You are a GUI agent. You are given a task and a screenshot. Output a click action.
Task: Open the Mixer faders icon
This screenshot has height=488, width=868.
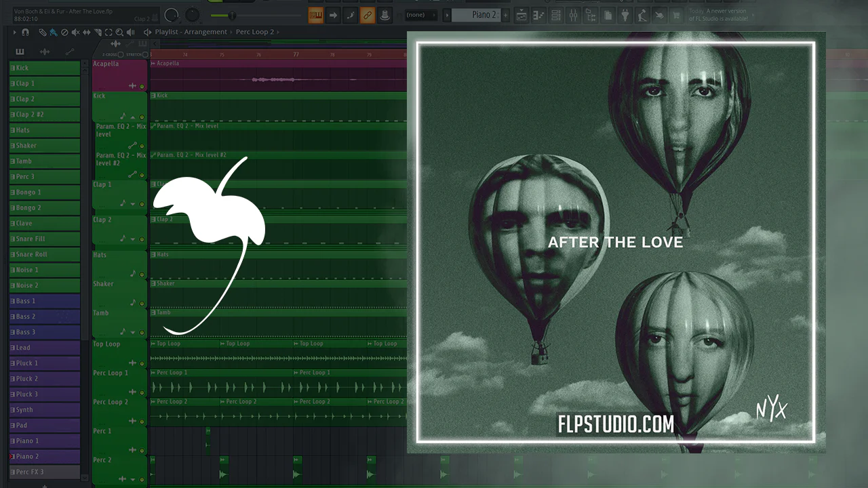(573, 15)
